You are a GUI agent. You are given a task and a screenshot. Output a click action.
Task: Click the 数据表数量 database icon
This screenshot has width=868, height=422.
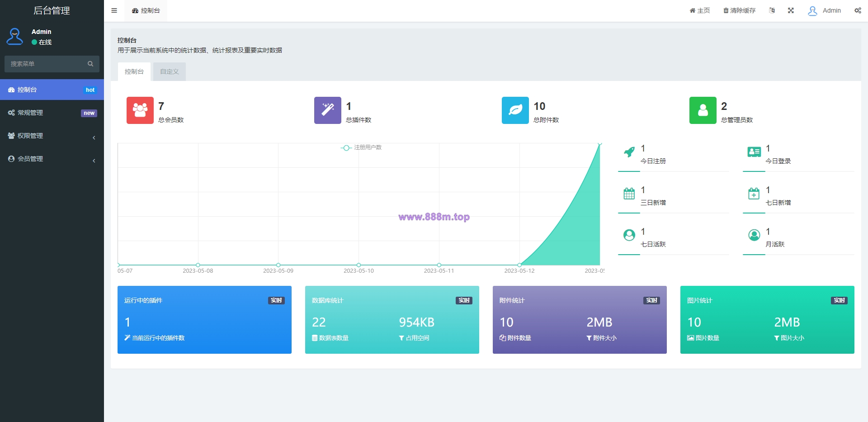(x=315, y=338)
